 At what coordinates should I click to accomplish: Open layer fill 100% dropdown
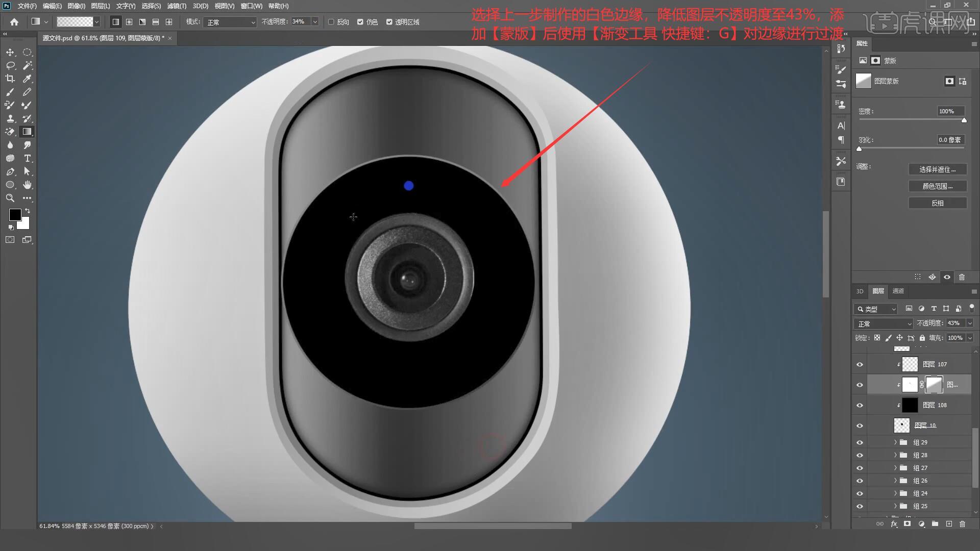(970, 338)
